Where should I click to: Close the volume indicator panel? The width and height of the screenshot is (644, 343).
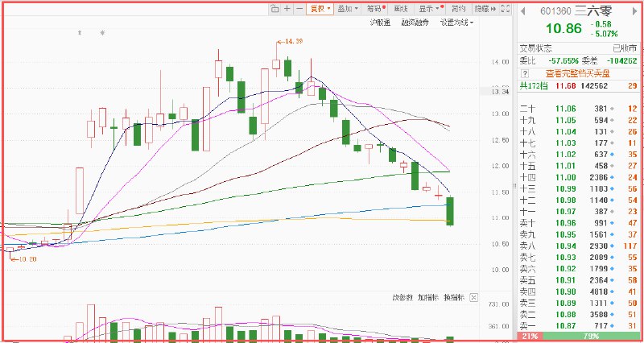pyautogui.click(x=473, y=297)
